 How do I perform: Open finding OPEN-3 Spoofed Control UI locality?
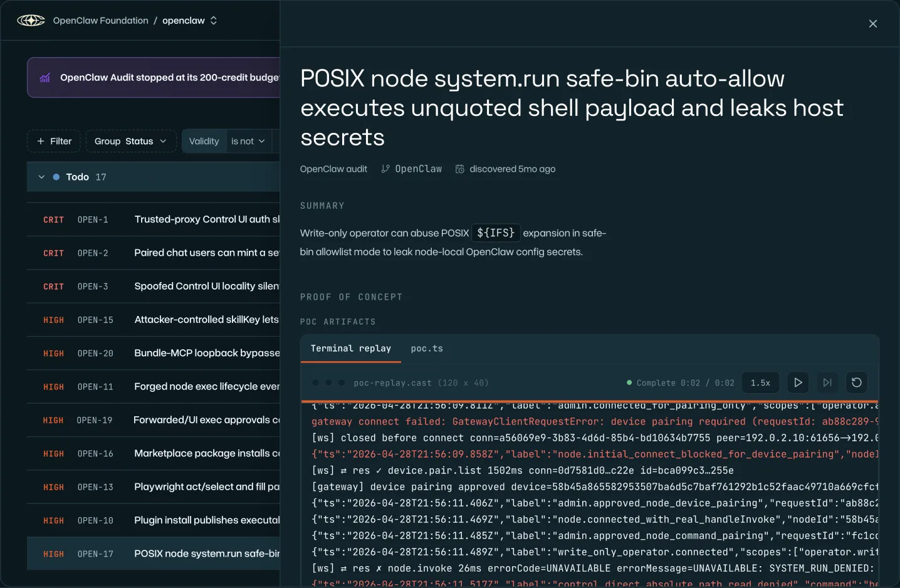(x=154, y=286)
